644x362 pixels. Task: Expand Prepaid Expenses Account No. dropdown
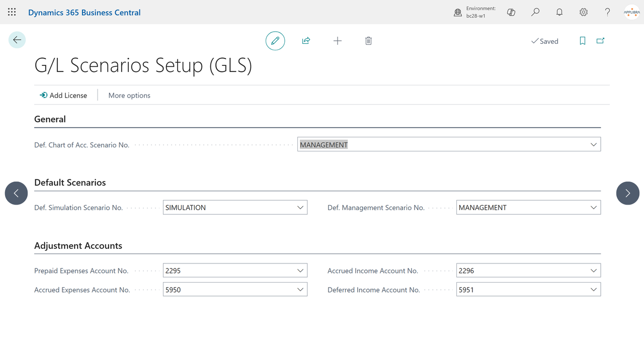pyautogui.click(x=300, y=270)
